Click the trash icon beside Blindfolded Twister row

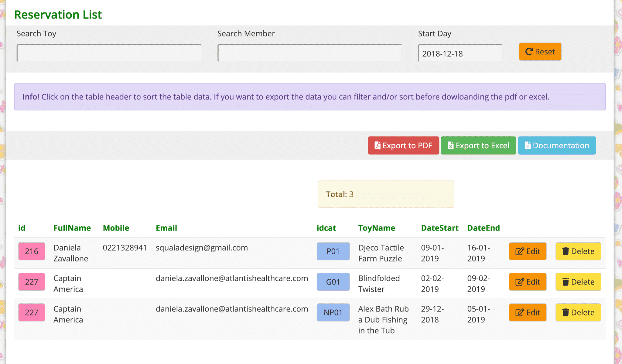(566, 282)
